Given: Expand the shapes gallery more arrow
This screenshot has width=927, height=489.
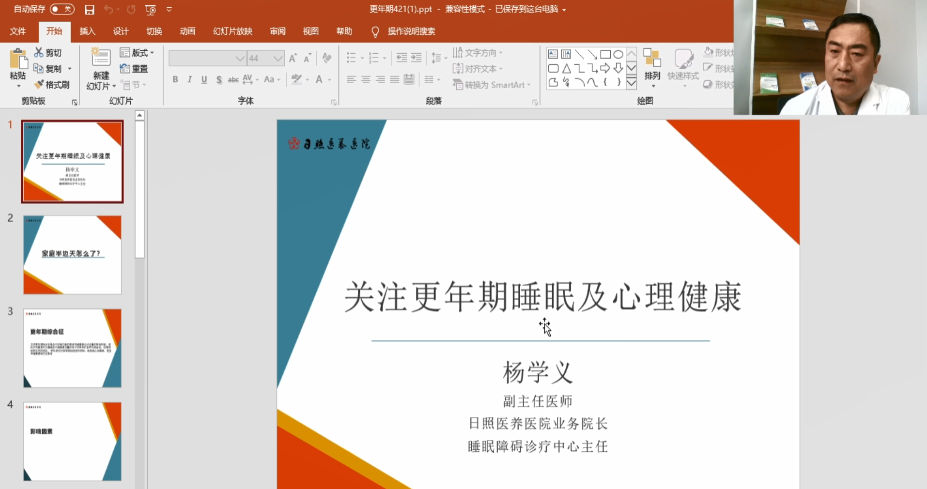Looking at the screenshot, I should tap(631, 82).
